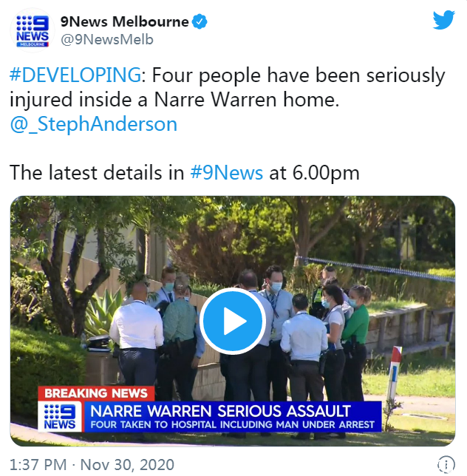467x476 pixels.
Task: Visit the @_StephAnderson mention
Action: 93,124
